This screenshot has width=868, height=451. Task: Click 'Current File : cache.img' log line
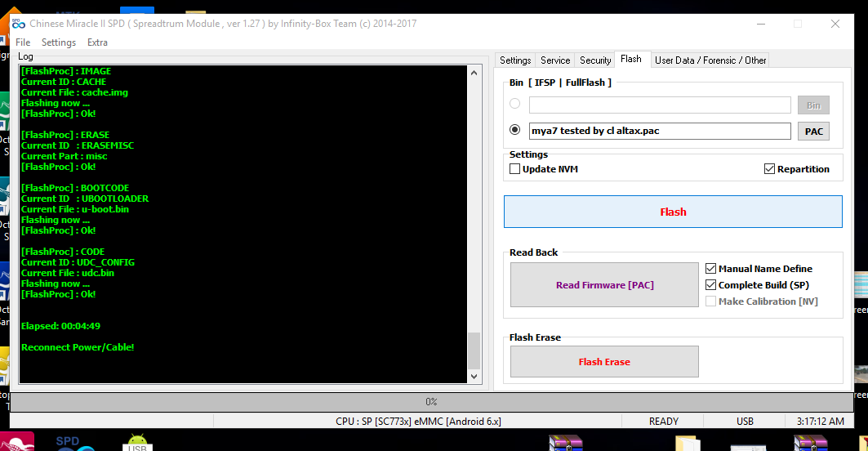click(x=75, y=92)
